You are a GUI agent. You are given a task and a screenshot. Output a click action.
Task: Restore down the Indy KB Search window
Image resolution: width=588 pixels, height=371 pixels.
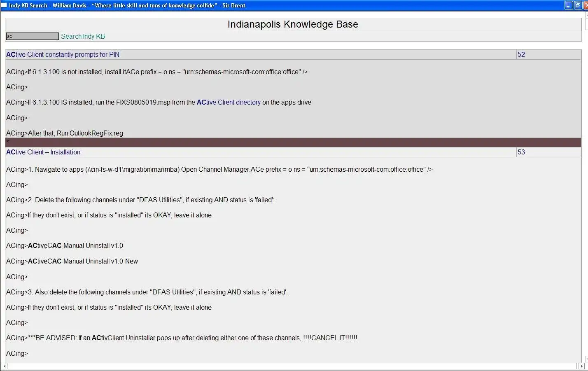pyautogui.click(x=578, y=5)
